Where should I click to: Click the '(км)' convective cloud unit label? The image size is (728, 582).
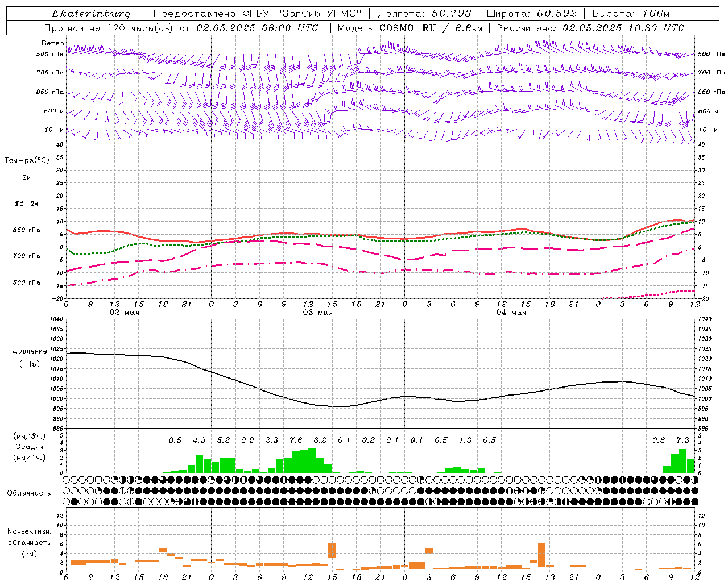click(29, 554)
